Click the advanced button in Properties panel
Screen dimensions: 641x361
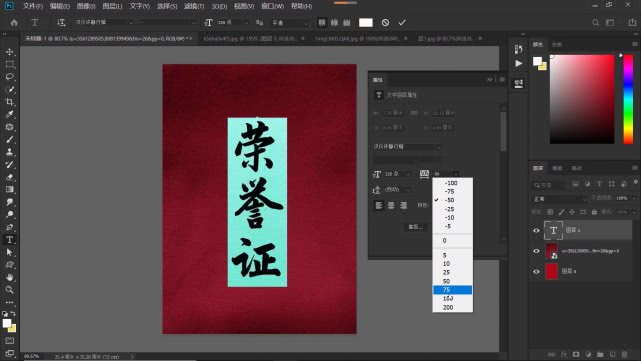pos(416,227)
